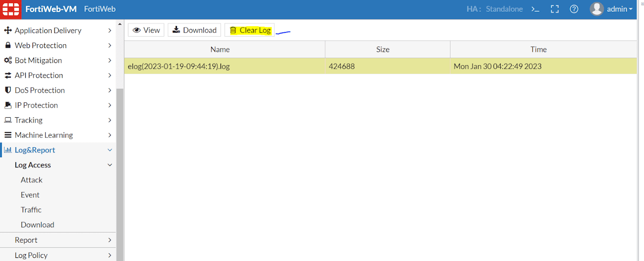This screenshot has height=261, width=644.
Task: Click the FortiWeb hostname label
Action: pyautogui.click(x=100, y=9)
